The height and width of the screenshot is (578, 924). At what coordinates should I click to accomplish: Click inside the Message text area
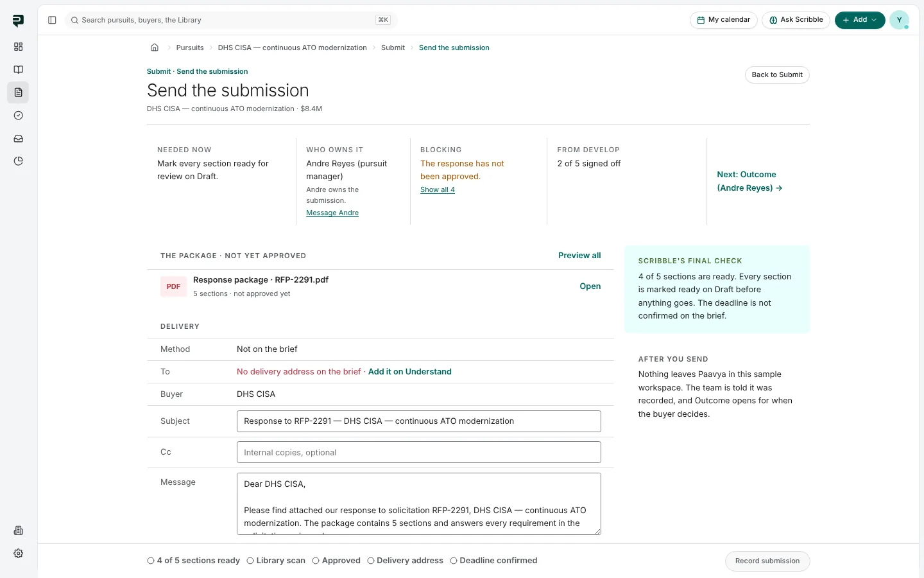pyautogui.click(x=419, y=504)
